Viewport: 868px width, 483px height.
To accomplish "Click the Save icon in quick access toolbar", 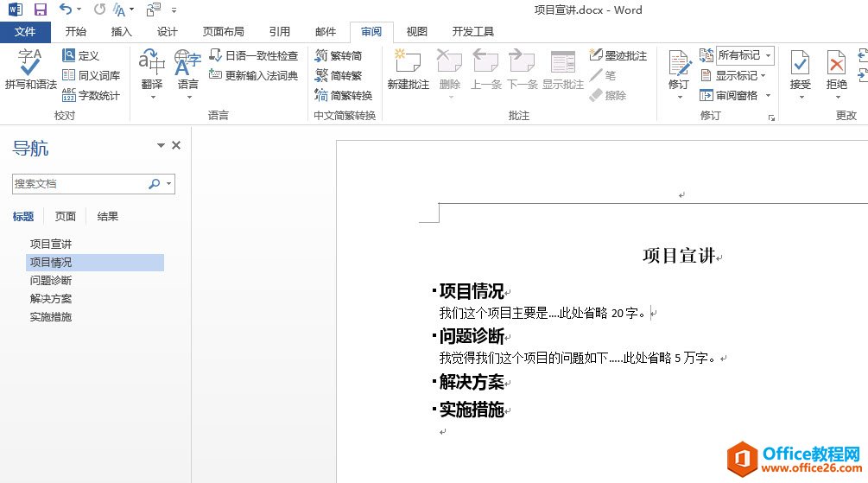I will click(x=40, y=10).
